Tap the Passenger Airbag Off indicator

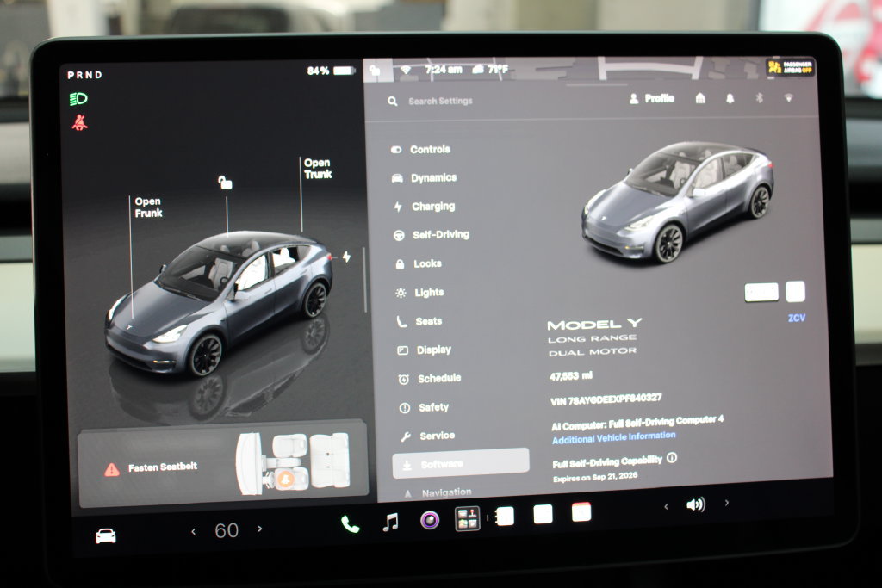(x=790, y=67)
